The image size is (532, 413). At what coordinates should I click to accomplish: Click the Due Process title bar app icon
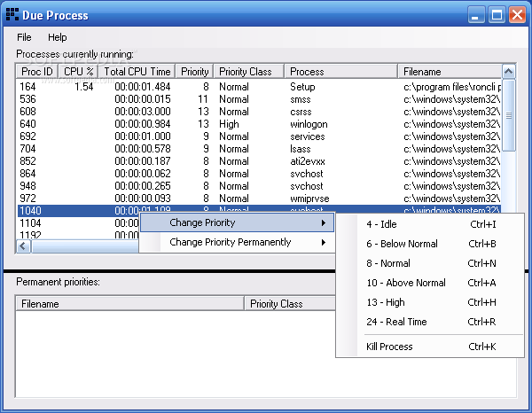coord(12,15)
